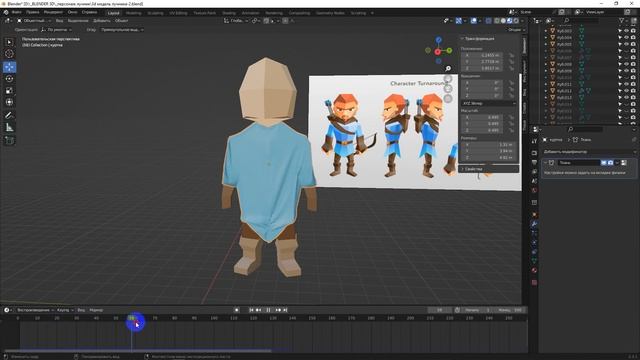Pause animation playback
This screenshot has height=360, width=640.
[268, 310]
